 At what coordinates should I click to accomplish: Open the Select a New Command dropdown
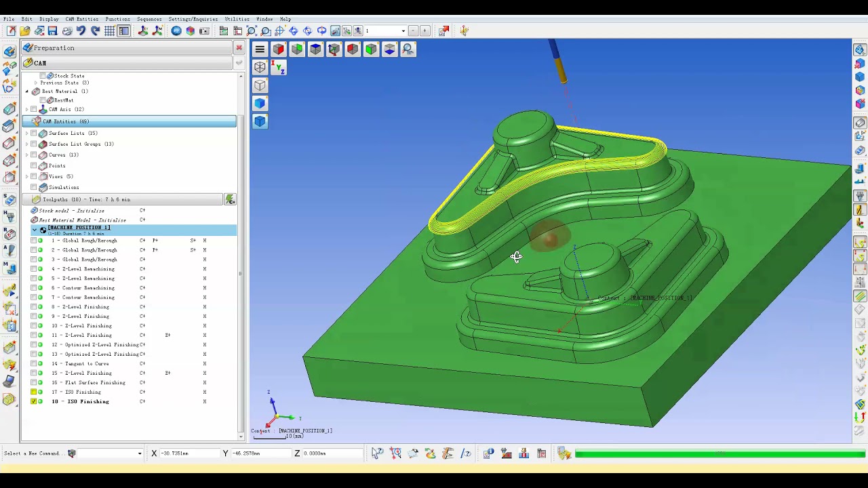click(x=140, y=453)
